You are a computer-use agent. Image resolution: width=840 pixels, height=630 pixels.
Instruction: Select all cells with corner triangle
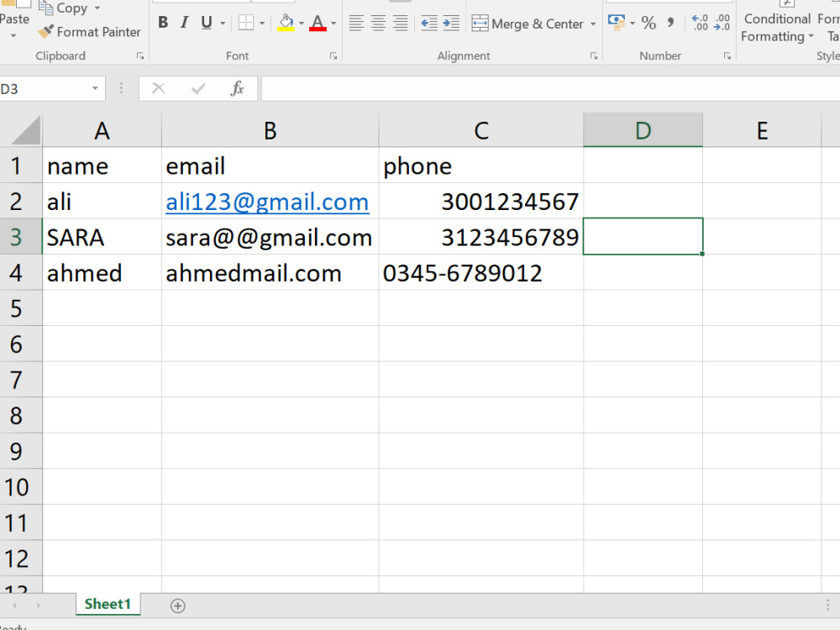pos(25,130)
